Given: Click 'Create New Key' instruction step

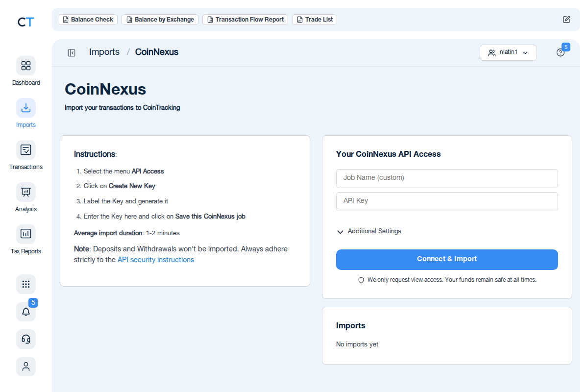Looking at the screenshot, I should coord(132,186).
